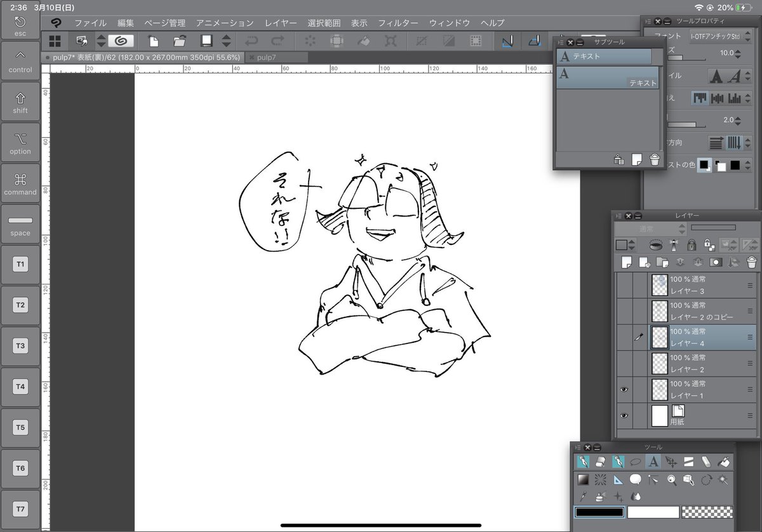Select the Blend droplets tool

[636, 496]
